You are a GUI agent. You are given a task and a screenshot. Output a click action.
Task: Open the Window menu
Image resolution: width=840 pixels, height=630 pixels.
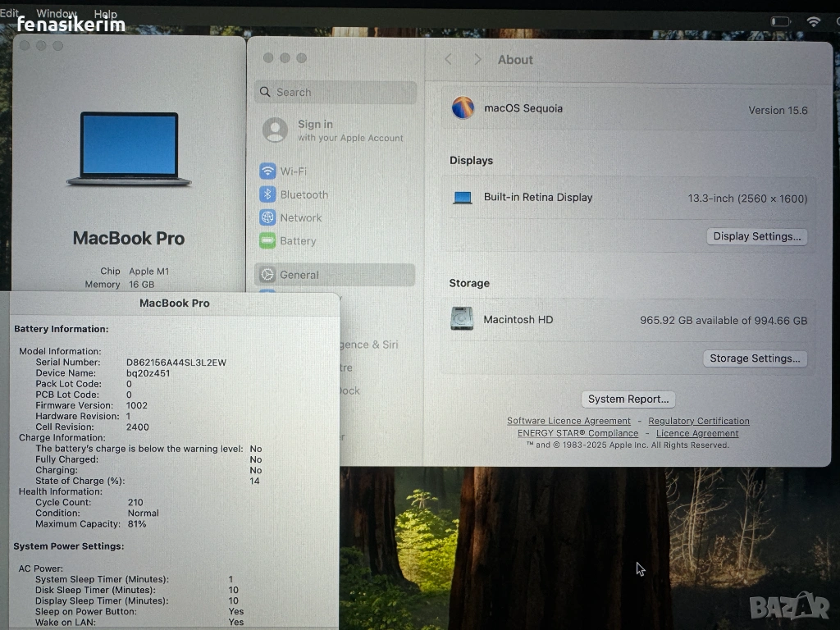pyautogui.click(x=57, y=14)
